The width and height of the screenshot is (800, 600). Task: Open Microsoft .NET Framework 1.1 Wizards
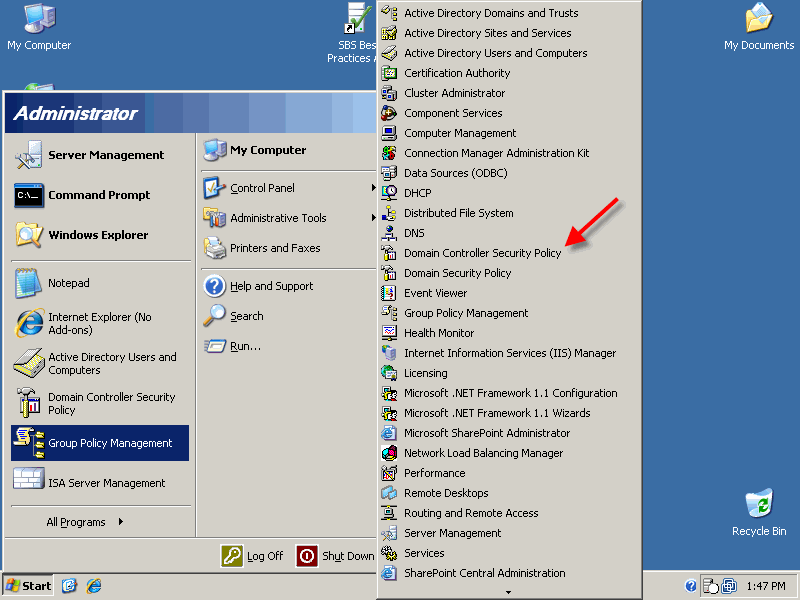[x=509, y=413]
